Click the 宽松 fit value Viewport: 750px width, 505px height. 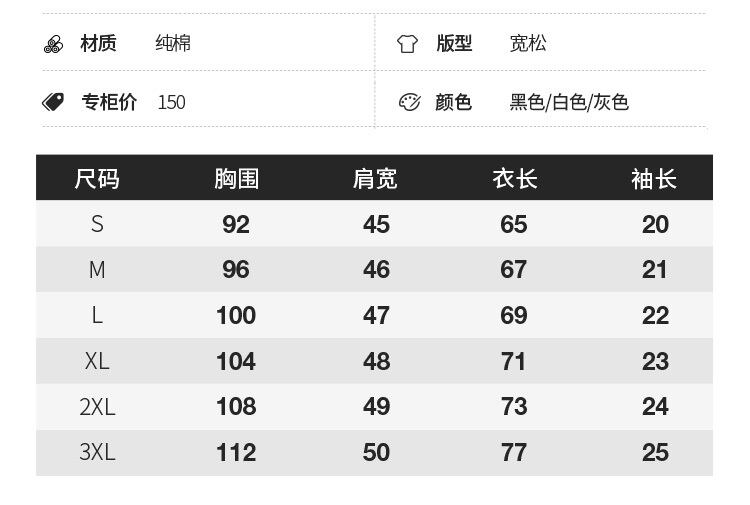tap(528, 44)
